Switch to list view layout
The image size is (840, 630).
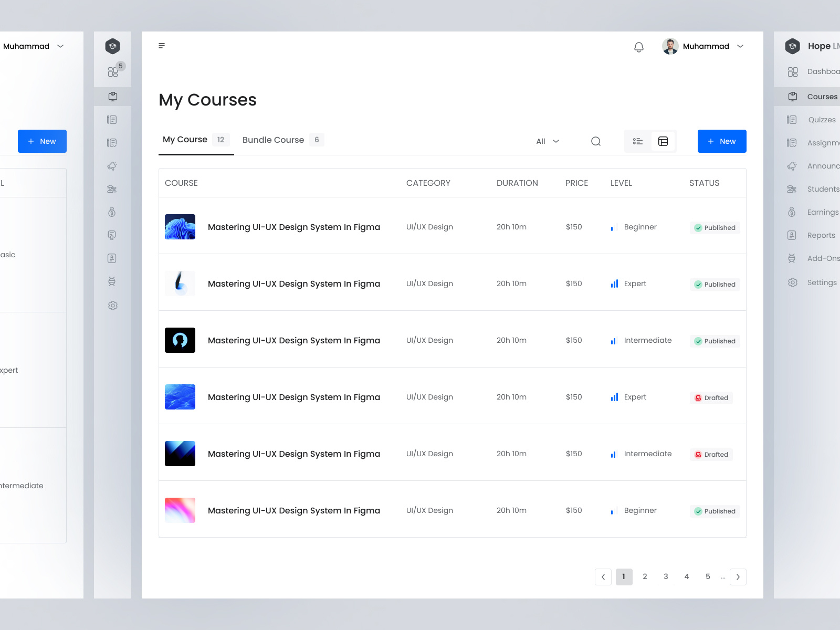[x=637, y=141]
